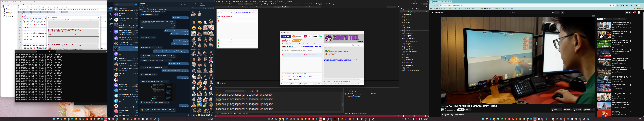Dislike the Bomman Vlog video
The width and height of the screenshot is (644, 121).
click(560, 110)
